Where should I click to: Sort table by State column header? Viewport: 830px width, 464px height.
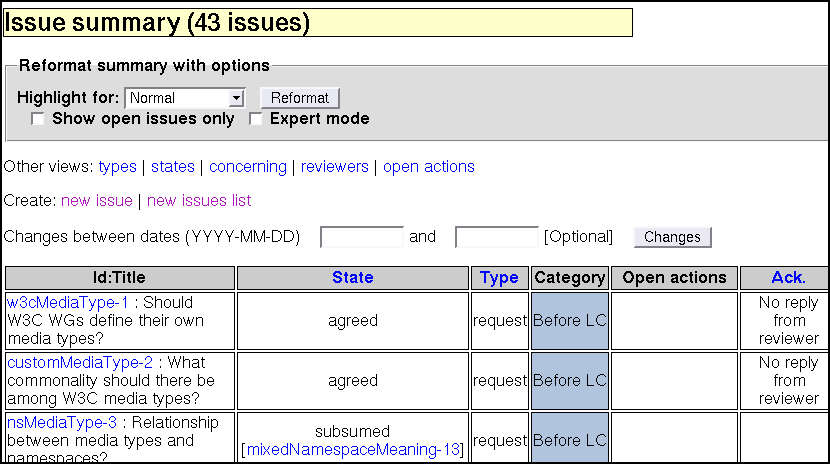(x=352, y=278)
